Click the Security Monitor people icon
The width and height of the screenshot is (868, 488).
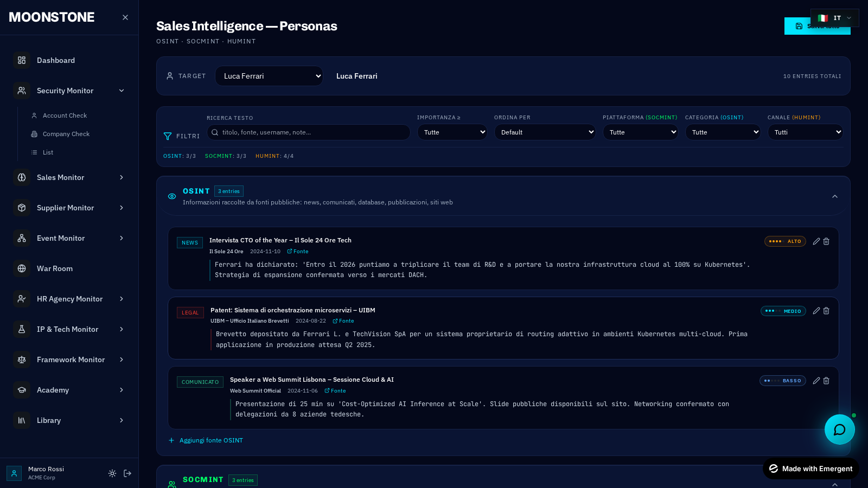pos(22,91)
